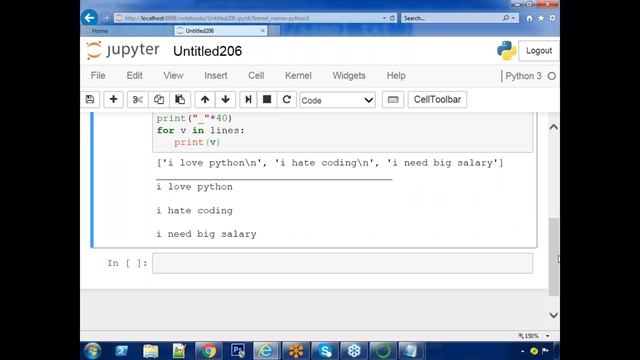Open browser favorites star icon

point(541,18)
